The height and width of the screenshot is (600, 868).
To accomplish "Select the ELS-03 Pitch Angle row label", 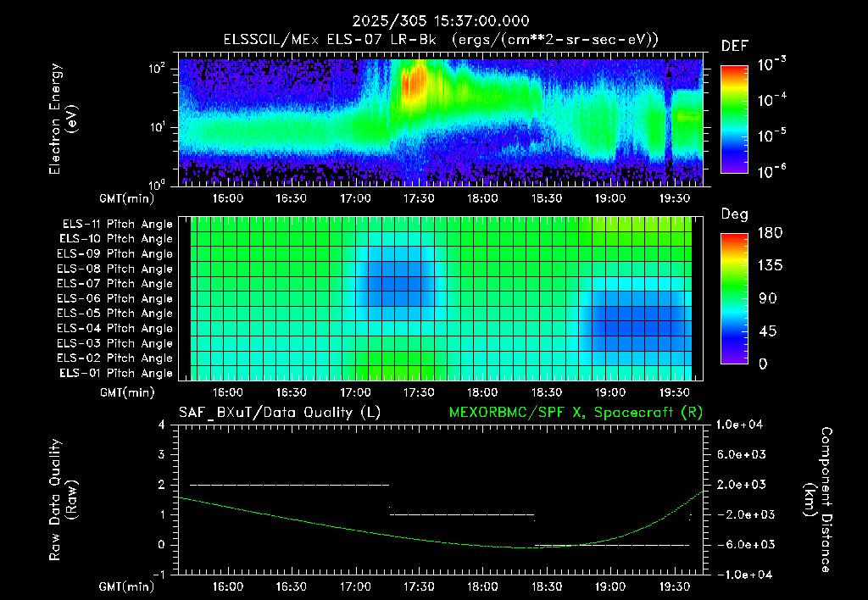I will click(x=115, y=343).
